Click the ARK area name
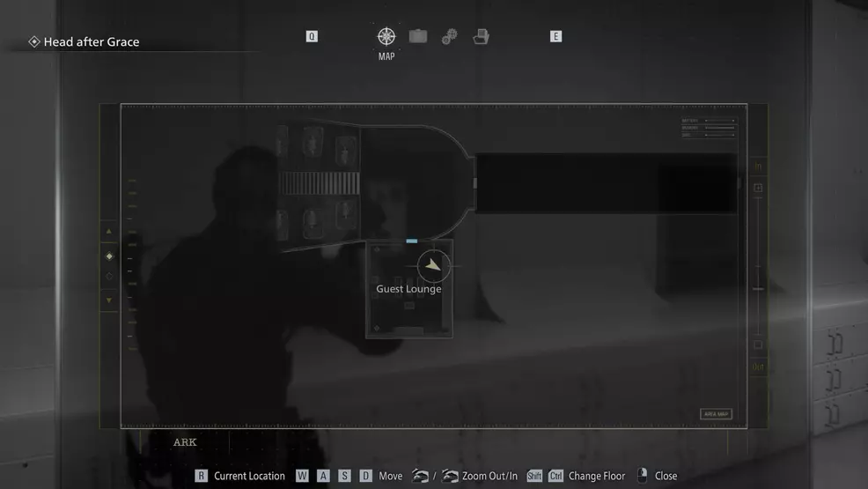Viewport: 868px width, 489px height. pos(185,442)
